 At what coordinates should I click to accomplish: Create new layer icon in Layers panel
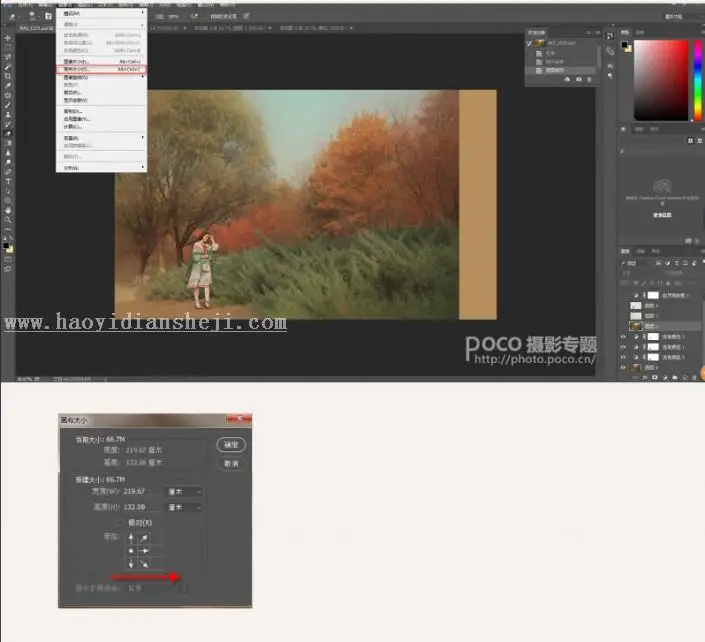pos(685,378)
